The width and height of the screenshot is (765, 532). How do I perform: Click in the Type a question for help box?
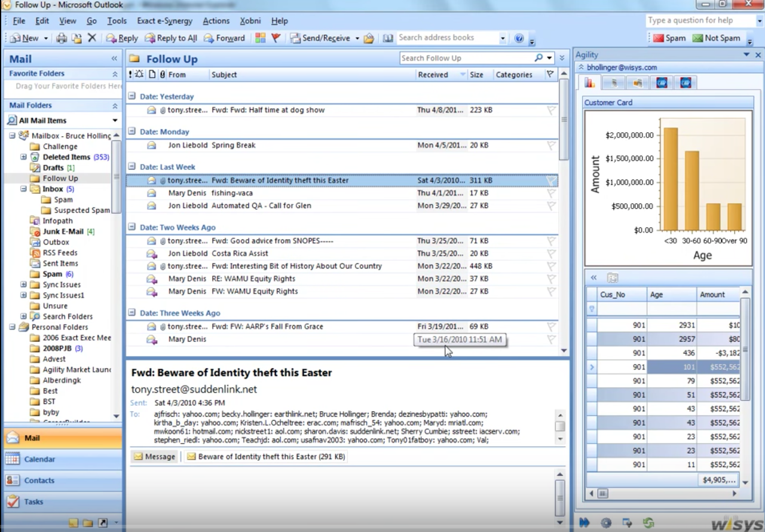pos(700,20)
